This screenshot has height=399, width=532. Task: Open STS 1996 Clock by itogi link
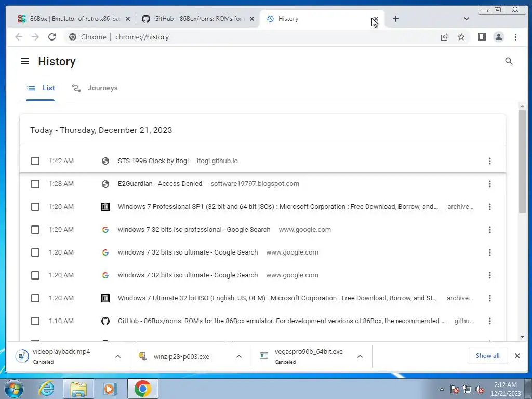point(153,161)
